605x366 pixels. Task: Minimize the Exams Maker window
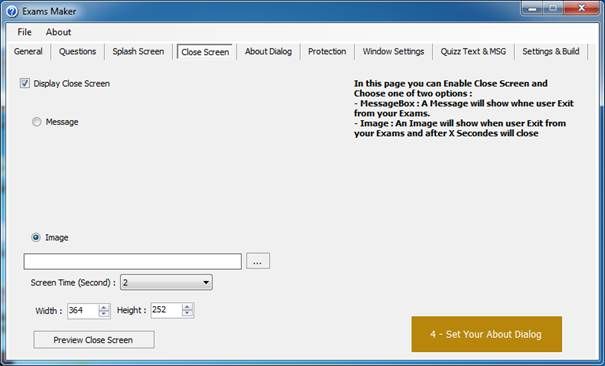tap(533, 8)
